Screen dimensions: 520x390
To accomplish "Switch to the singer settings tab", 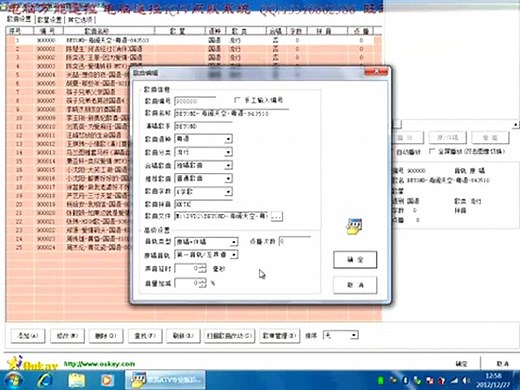I will [x=49, y=20].
